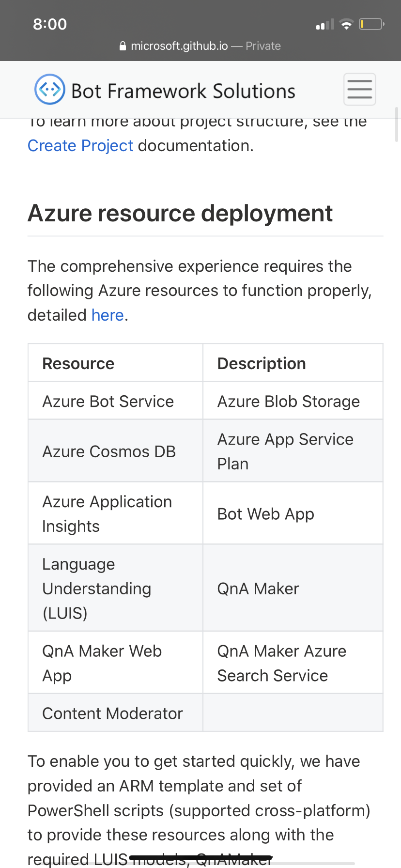Select the code brackets symbol inside the logo

(x=48, y=89)
